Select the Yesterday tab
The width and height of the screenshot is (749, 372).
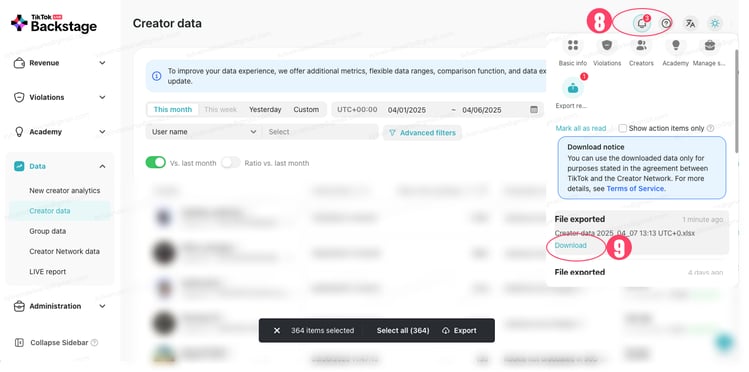click(265, 109)
